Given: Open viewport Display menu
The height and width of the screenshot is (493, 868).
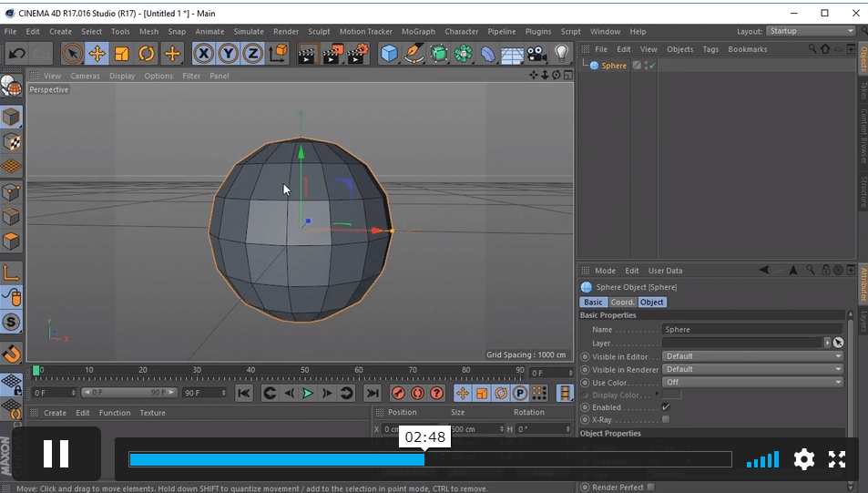Looking at the screenshot, I should (122, 76).
